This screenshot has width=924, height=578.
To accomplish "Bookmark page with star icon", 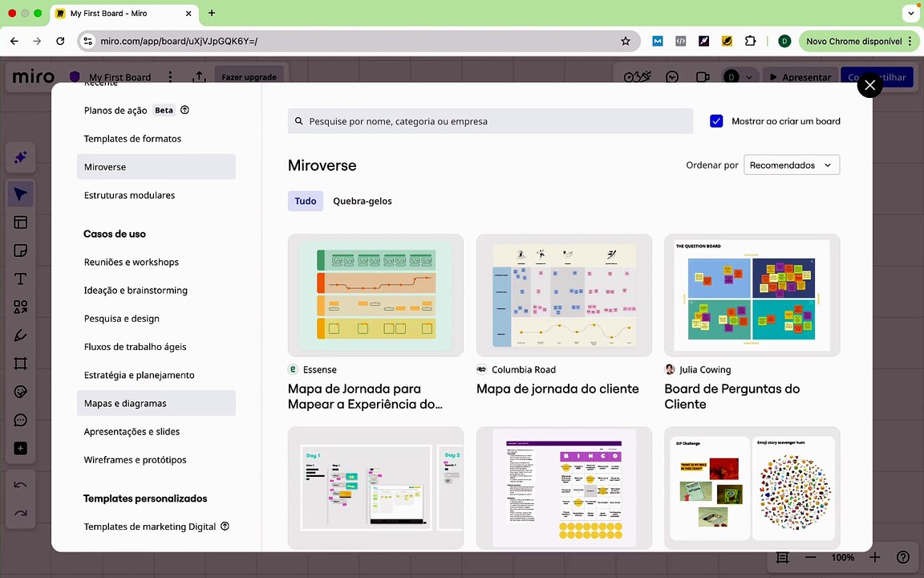I will pos(626,41).
